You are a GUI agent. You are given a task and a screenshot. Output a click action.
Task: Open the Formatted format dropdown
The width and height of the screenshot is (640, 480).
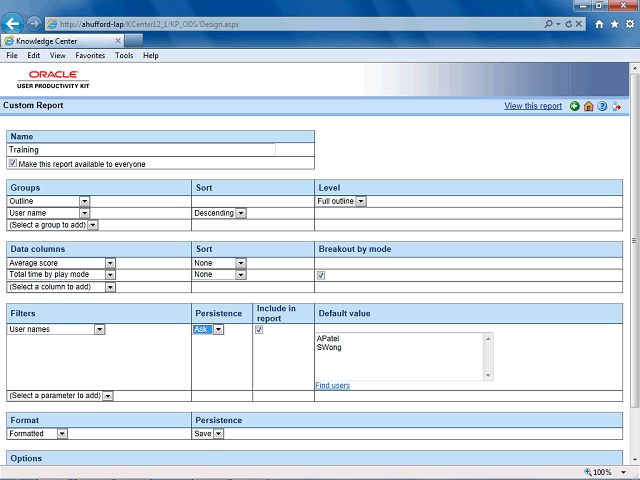(x=62, y=433)
